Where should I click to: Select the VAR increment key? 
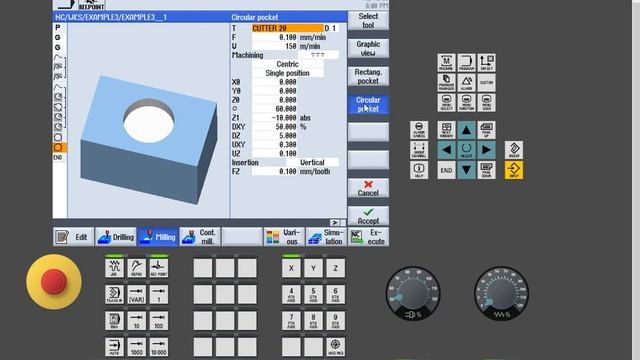click(x=136, y=294)
